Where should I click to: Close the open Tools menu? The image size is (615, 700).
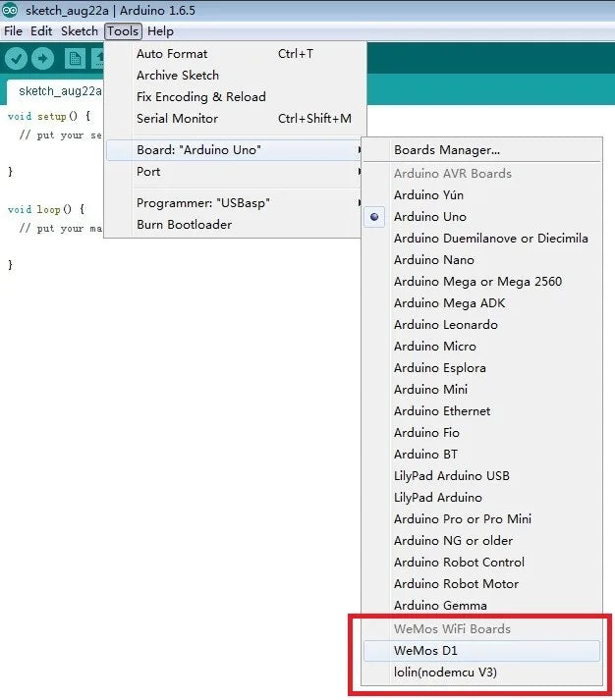[x=123, y=31]
